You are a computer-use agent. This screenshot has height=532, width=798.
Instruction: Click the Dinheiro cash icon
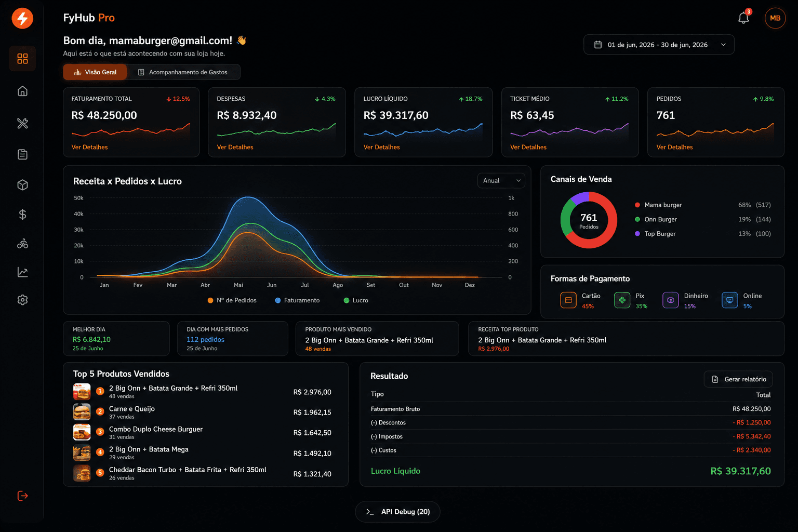click(671, 300)
